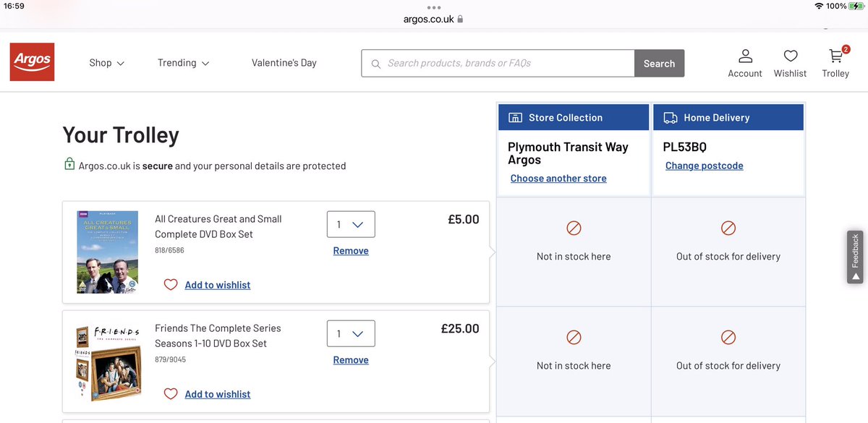Click the Home Delivery van icon
The image size is (868, 423).
[x=671, y=118]
